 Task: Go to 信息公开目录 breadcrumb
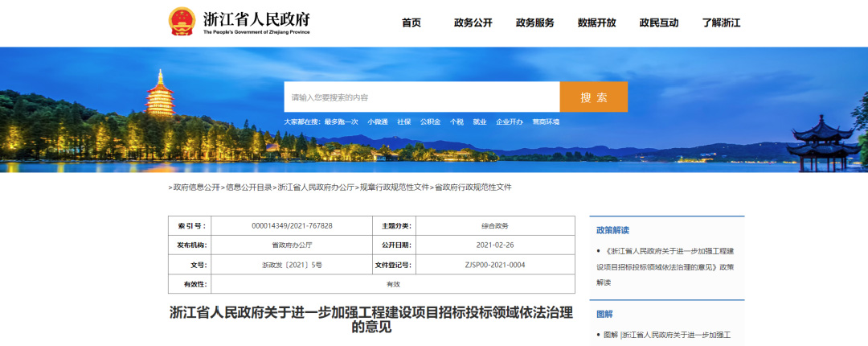[248, 187]
